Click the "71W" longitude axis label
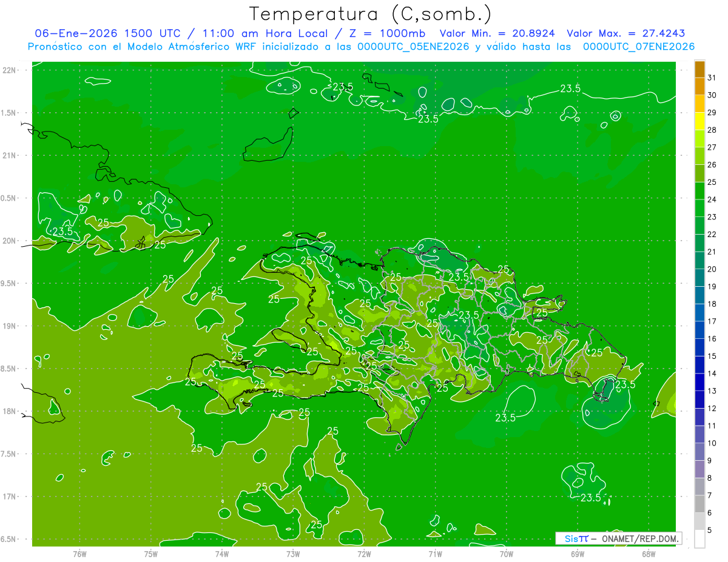This screenshot has height=562, width=728. pos(435,554)
